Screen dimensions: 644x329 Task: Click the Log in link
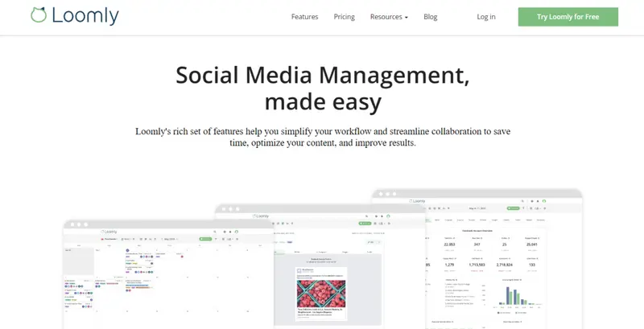(x=486, y=17)
